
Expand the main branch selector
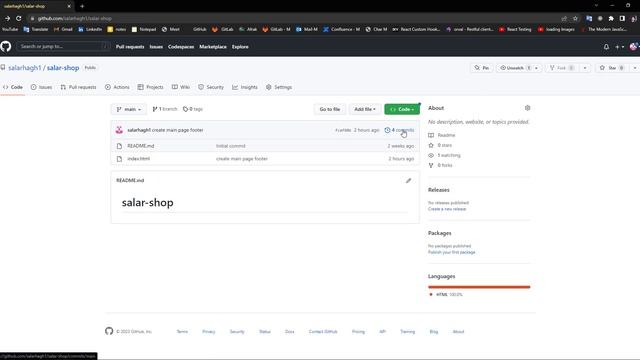pos(129,109)
